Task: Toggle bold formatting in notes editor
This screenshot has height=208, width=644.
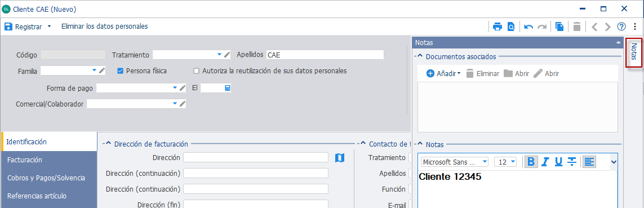Action: pos(531,162)
